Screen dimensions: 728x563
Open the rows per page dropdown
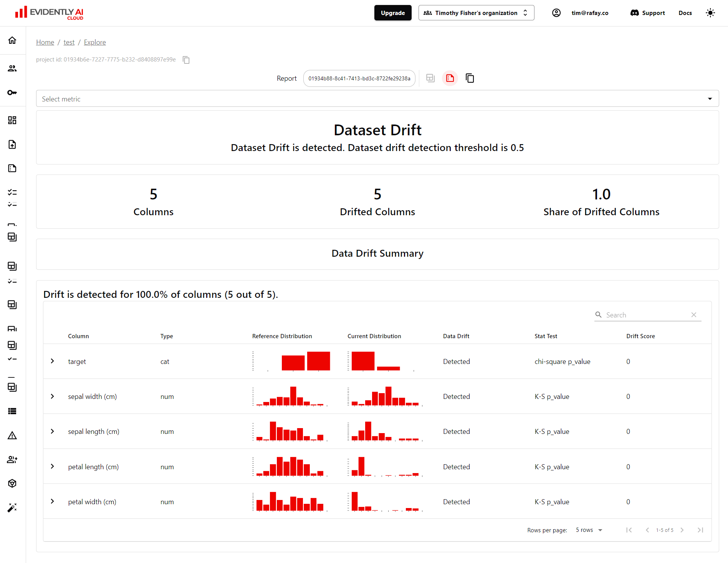(589, 530)
